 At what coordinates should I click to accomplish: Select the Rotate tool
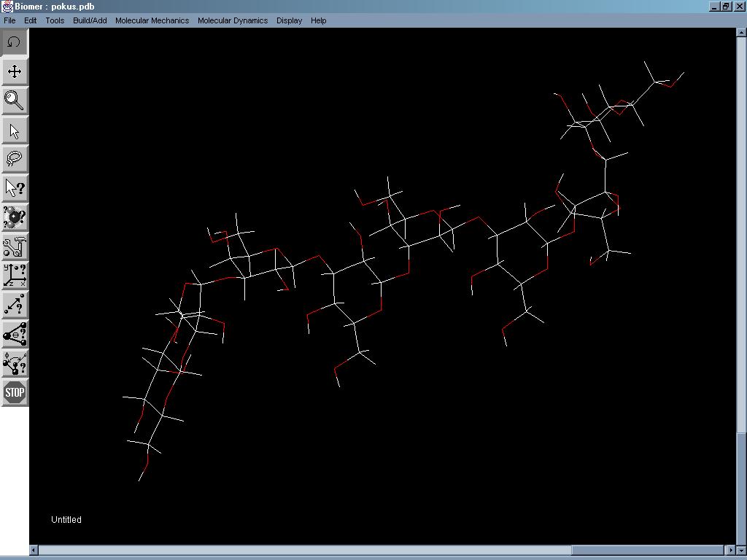click(15, 42)
